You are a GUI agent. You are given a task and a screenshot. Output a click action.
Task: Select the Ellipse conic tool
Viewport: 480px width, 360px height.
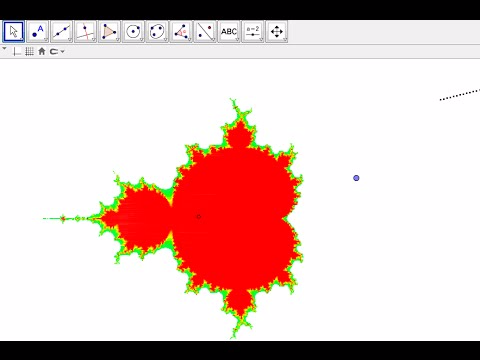157,32
